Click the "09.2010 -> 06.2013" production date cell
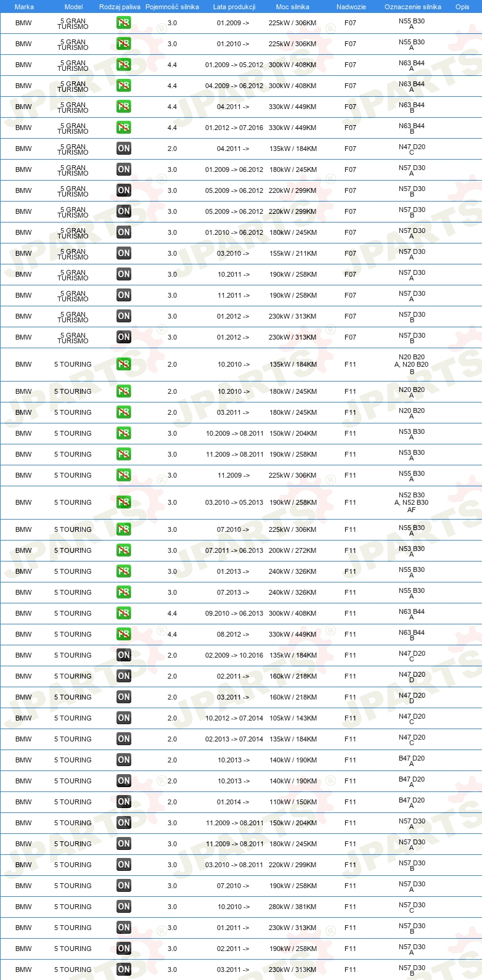Viewport: 482px width, 980px height. tap(234, 613)
